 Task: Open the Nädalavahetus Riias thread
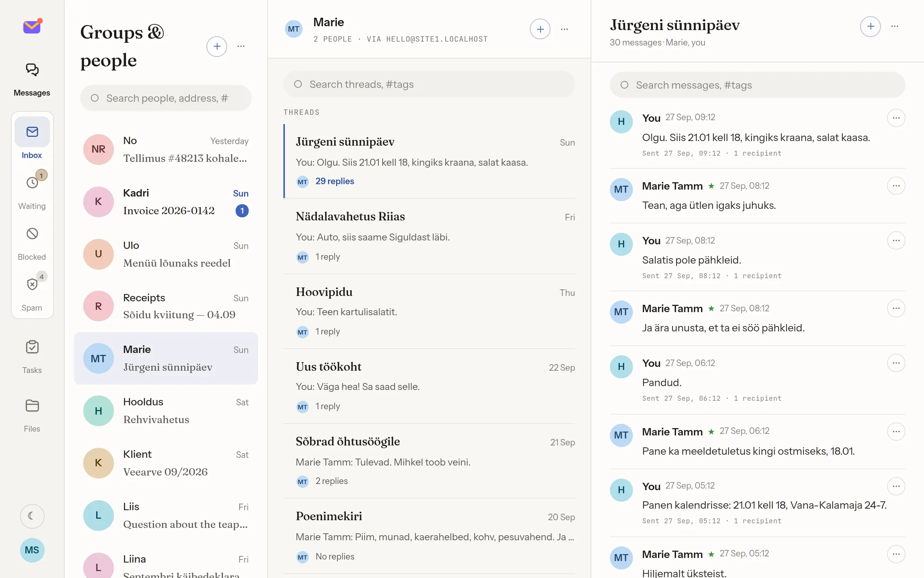coord(429,236)
